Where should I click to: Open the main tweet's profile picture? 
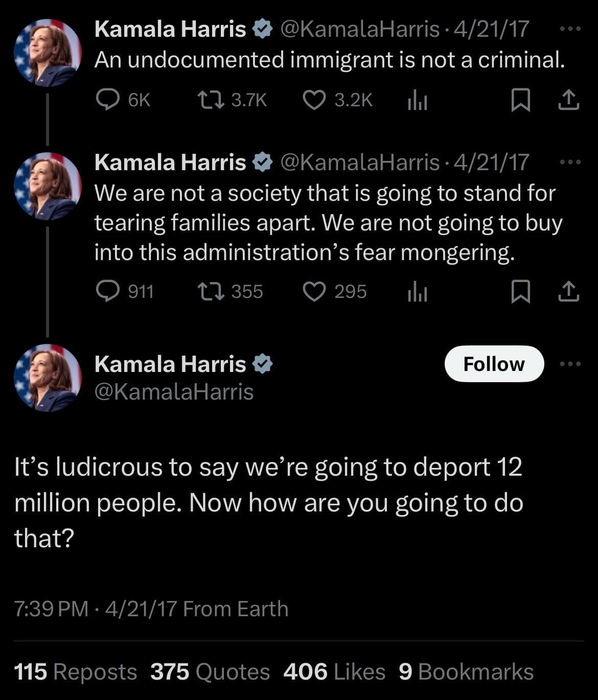coord(48,378)
